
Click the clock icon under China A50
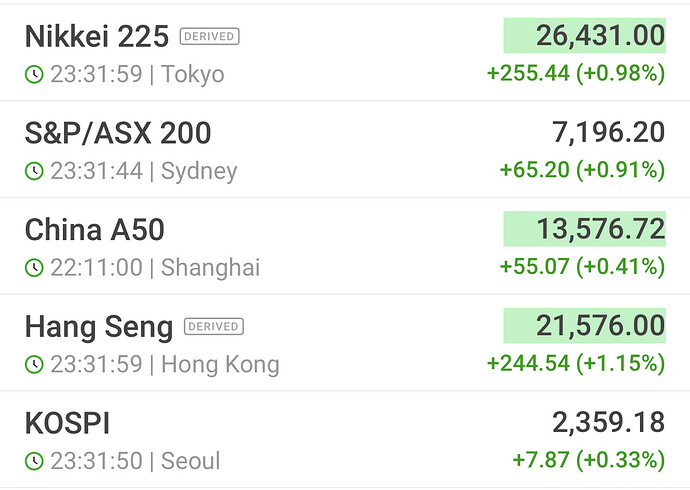click(34, 268)
